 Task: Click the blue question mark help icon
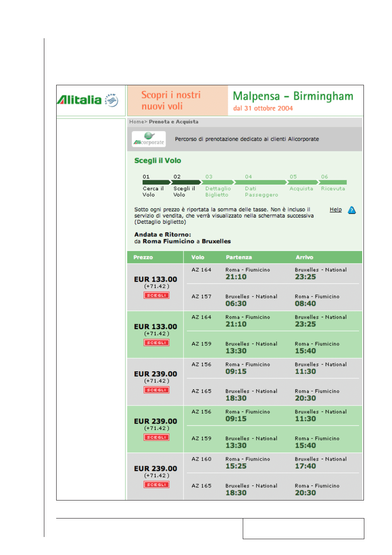click(x=352, y=210)
